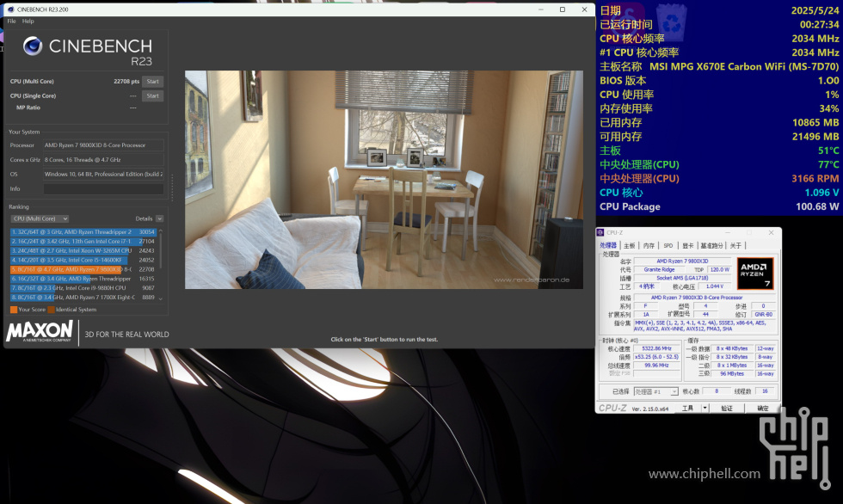Click the ranking list scroll-up arrow

click(160, 231)
